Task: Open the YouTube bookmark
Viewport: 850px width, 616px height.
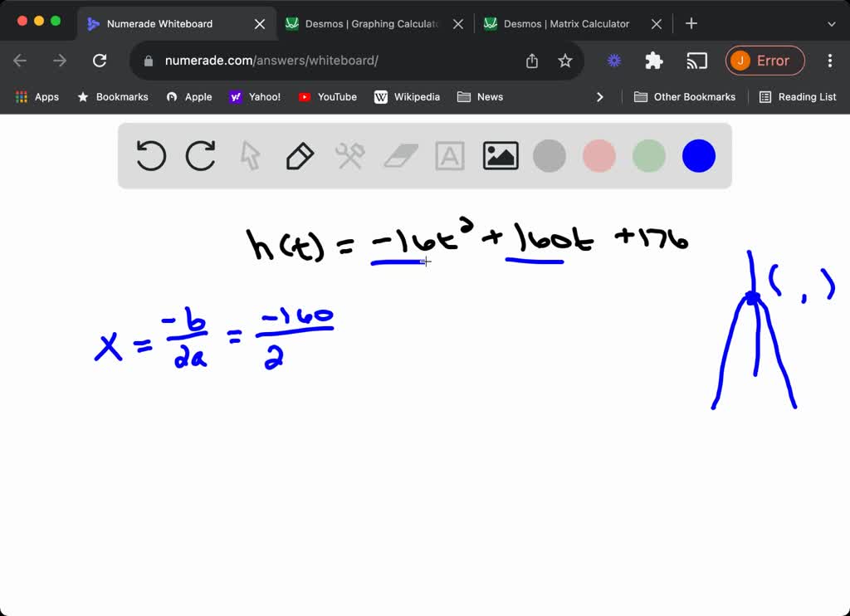Action: (327, 97)
